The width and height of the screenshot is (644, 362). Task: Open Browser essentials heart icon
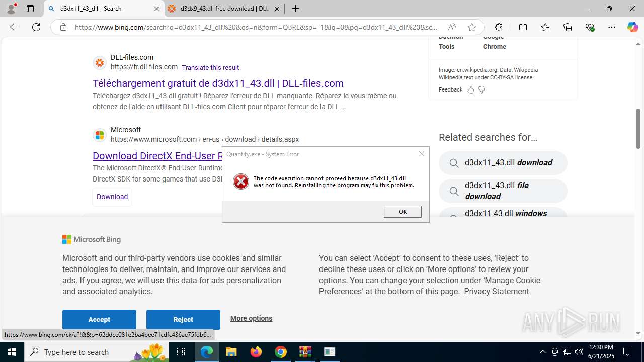pyautogui.click(x=590, y=27)
